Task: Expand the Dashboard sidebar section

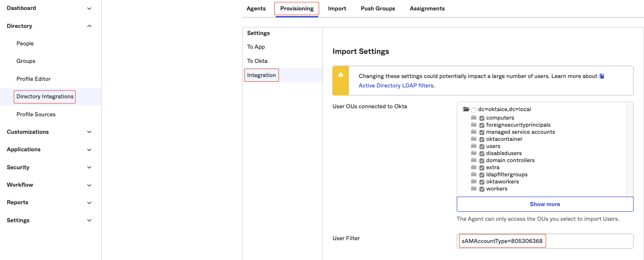Action: tap(89, 9)
